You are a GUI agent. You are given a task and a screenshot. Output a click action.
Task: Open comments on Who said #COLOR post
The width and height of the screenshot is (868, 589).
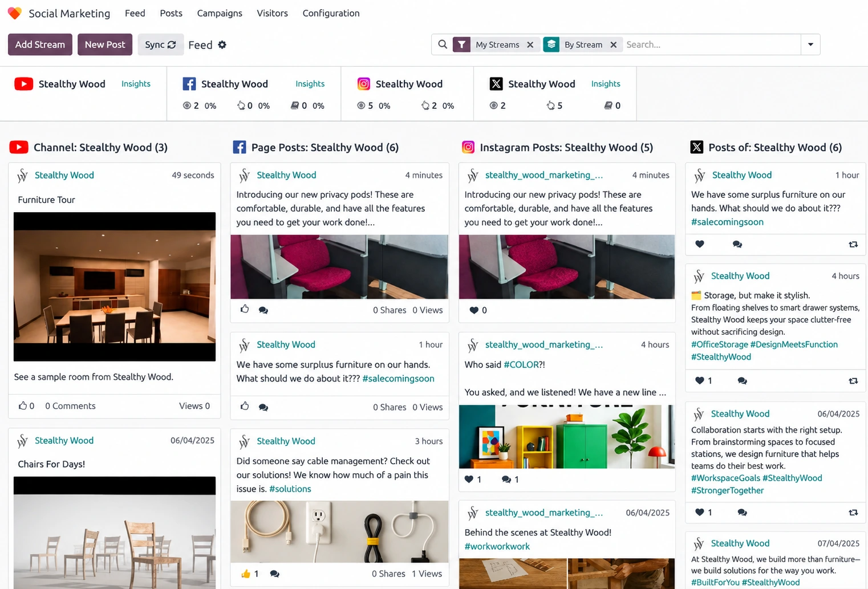click(x=506, y=480)
